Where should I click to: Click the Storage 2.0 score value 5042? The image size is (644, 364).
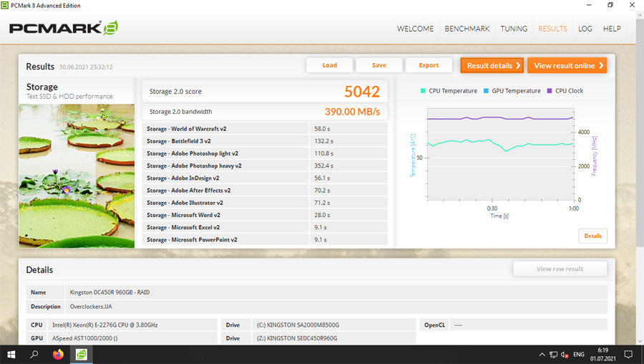362,91
